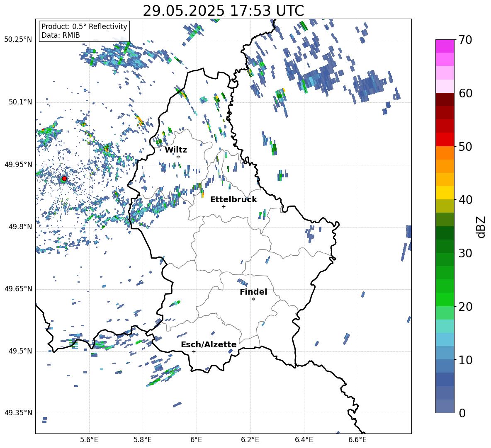The width and height of the screenshot is (491, 448).
Task: Click the colorbar tick value 60
Action: pyautogui.click(x=465, y=93)
